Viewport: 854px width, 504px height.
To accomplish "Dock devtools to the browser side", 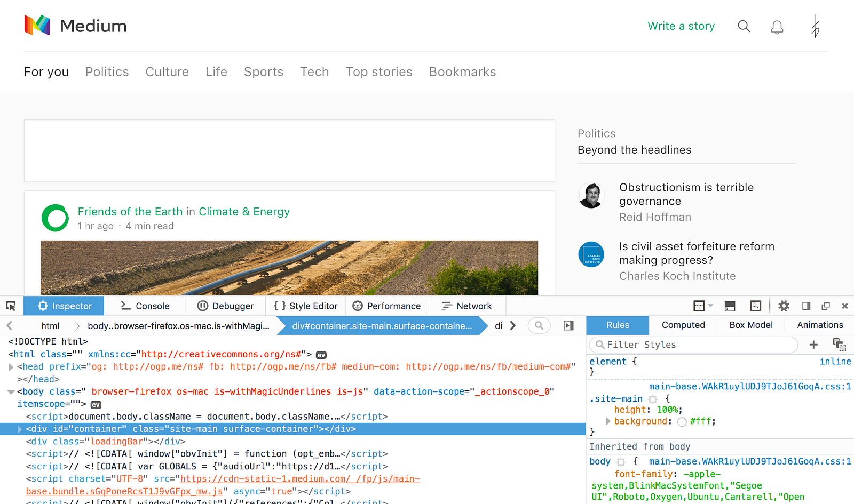I will point(806,306).
